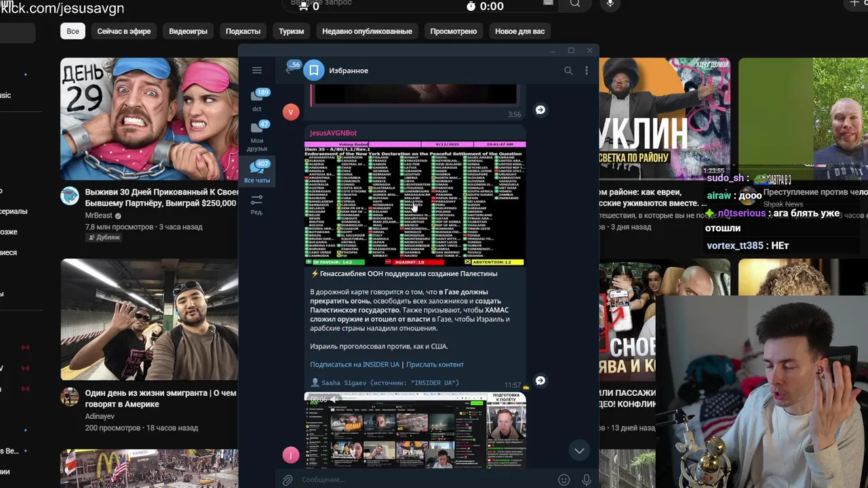Open the emoji picker in Telegram
Image resolution: width=868 pixels, height=488 pixels.
(x=564, y=480)
